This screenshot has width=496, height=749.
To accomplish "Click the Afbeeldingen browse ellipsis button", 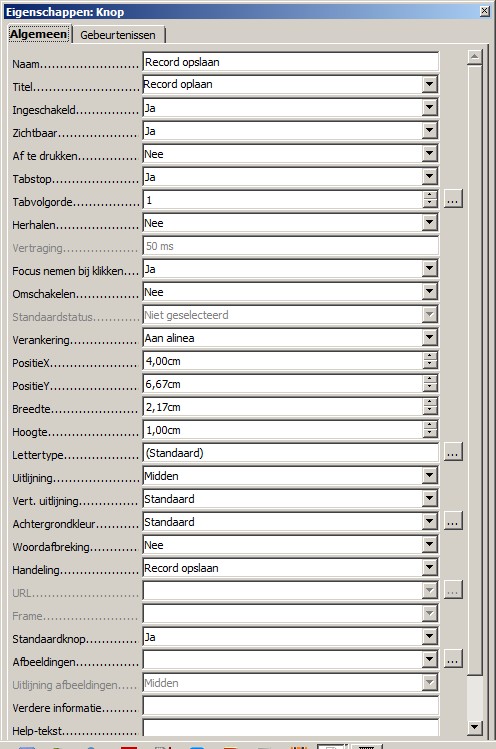I will point(453,658).
